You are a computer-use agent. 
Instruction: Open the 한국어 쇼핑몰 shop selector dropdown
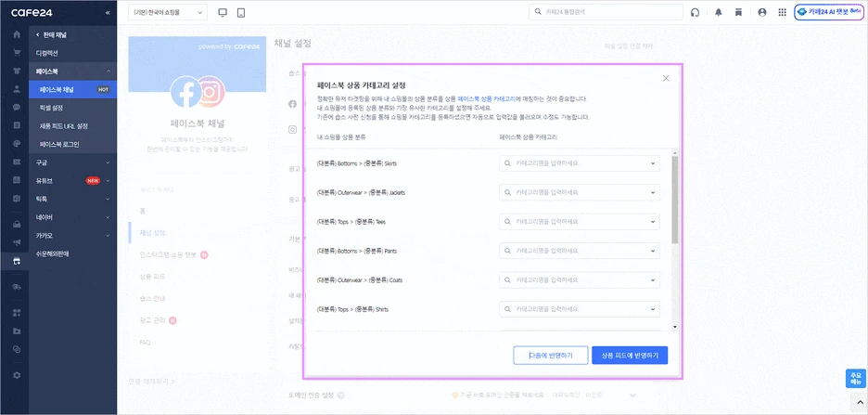[x=168, y=12]
